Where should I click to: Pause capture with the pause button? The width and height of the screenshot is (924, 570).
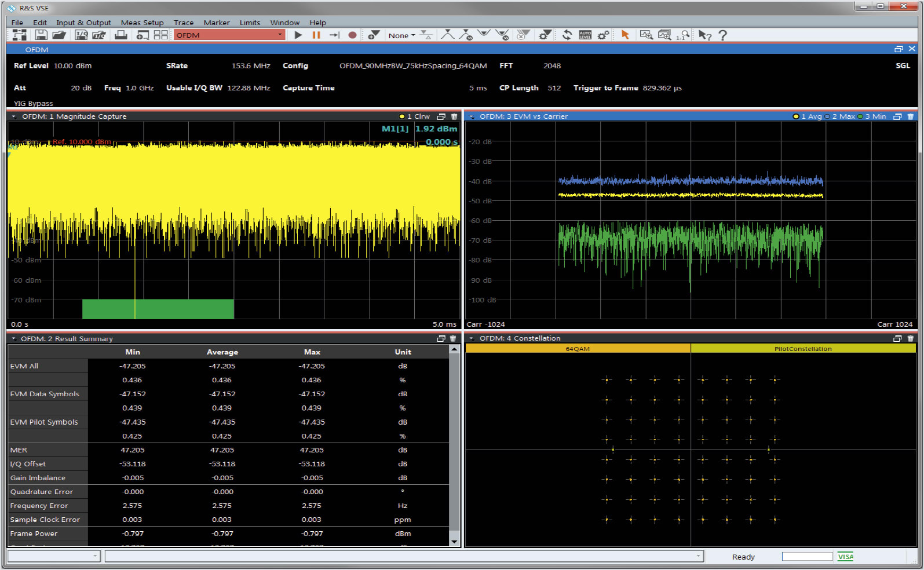[x=316, y=35]
